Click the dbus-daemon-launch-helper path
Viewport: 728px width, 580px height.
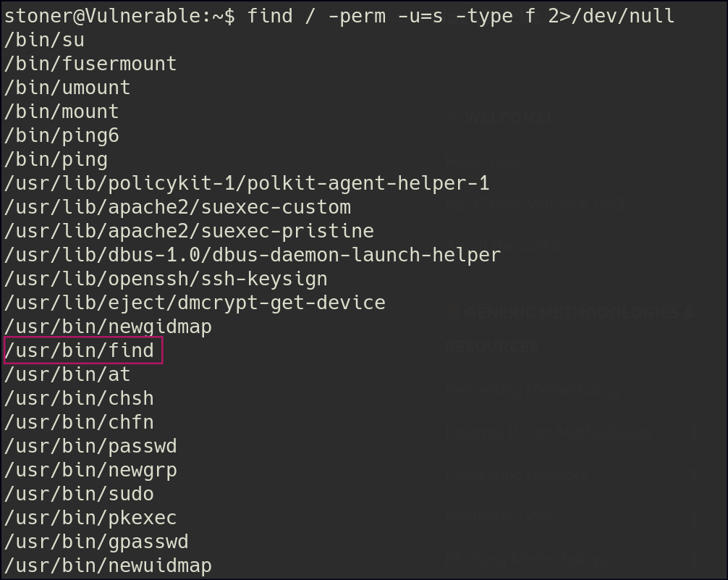coord(252,255)
